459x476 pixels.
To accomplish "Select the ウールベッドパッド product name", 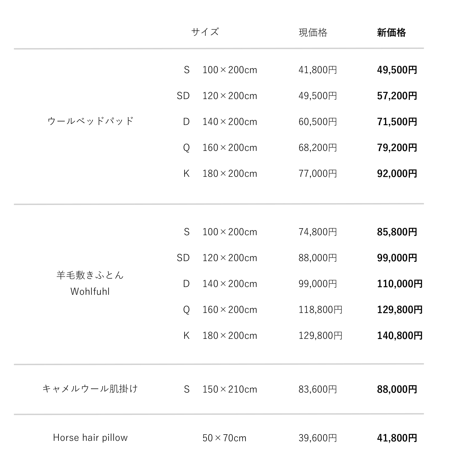I will (x=90, y=121).
